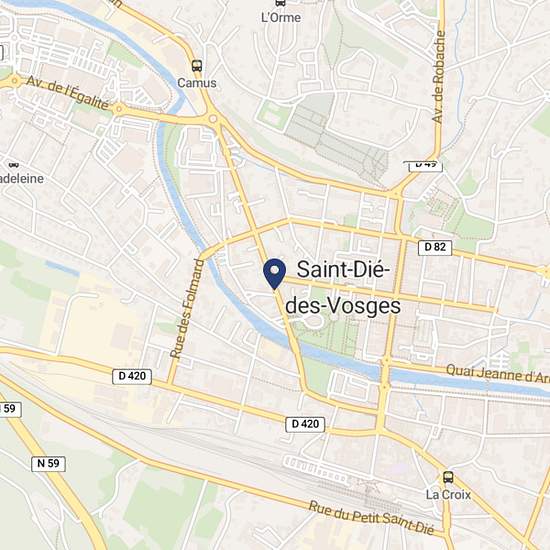Viewport: 550px width, 550px height.
Task: Click the D 82 road shield
Action: [435, 247]
